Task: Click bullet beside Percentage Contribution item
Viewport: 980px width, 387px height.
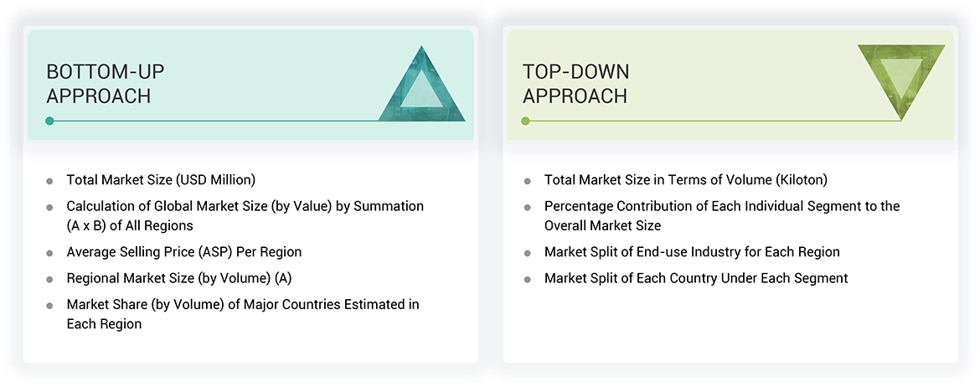Action: [528, 207]
